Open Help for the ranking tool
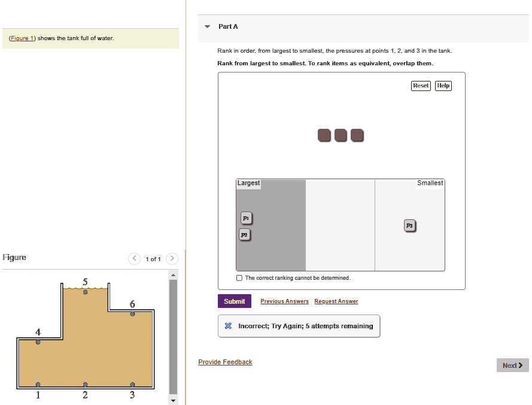 click(443, 86)
